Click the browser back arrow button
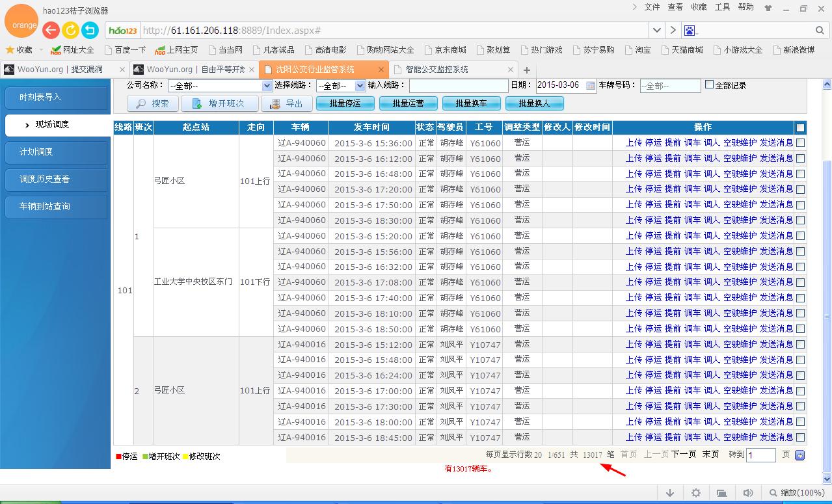 tap(51, 30)
